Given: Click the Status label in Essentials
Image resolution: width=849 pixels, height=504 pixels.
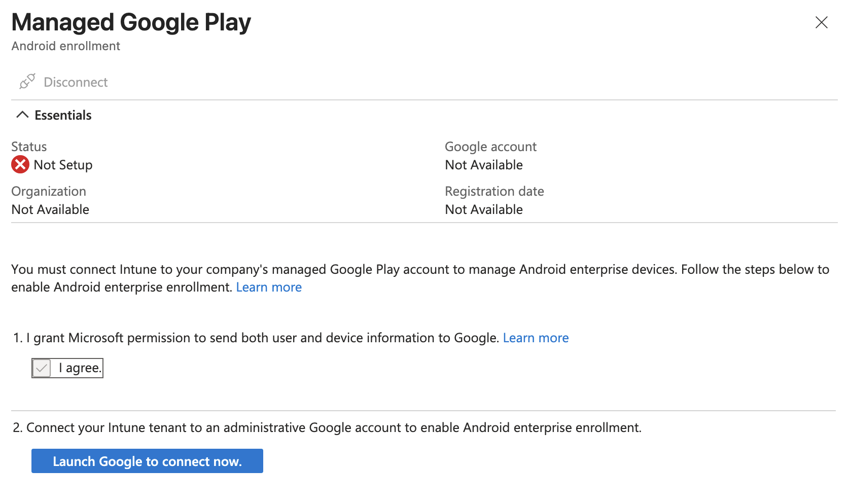Looking at the screenshot, I should click(x=28, y=147).
